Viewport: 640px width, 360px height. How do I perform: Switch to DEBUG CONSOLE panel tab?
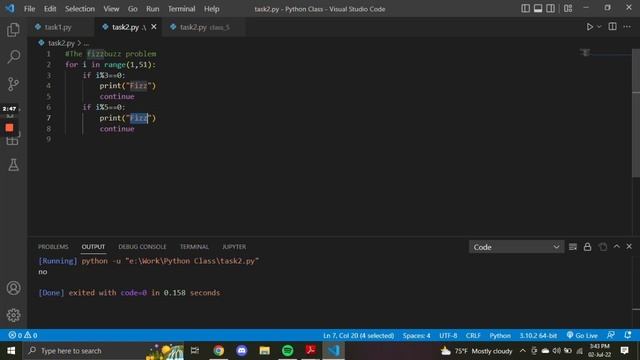pyautogui.click(x=142, y=247)
